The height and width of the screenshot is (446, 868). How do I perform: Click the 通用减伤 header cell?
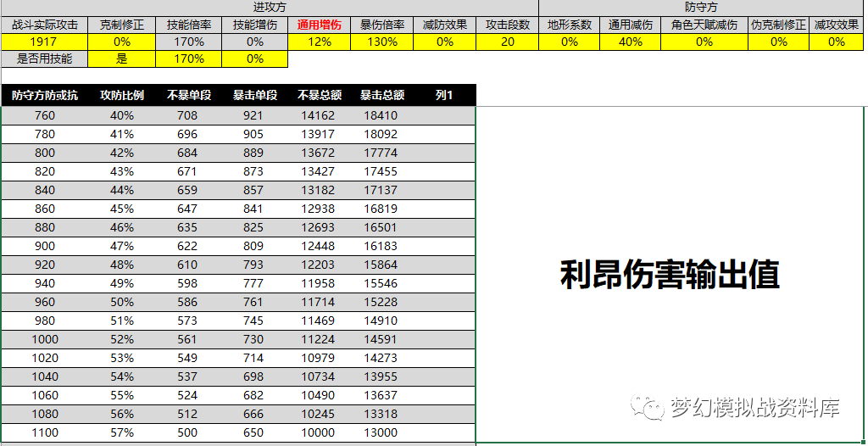tap(631, 25)
